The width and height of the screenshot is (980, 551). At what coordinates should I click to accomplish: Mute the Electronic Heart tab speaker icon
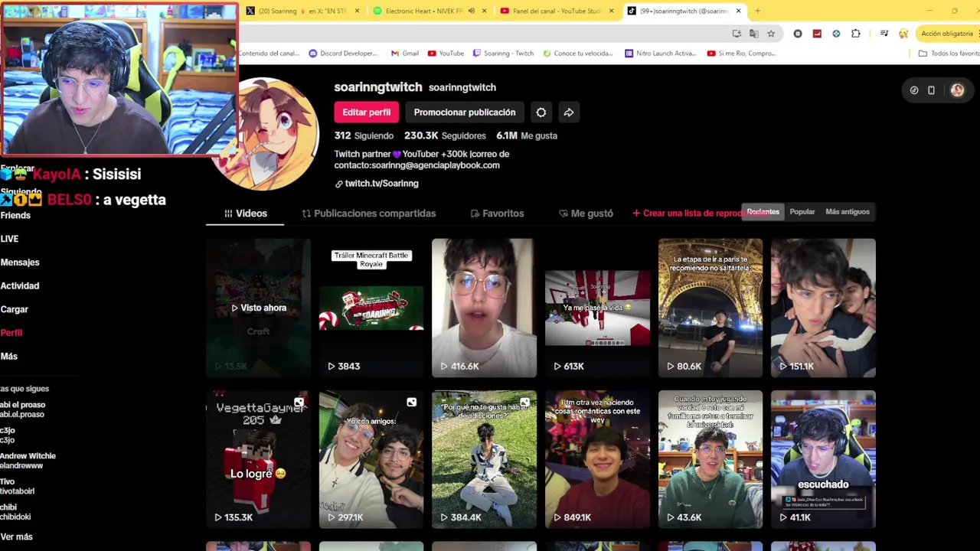point(472,11)
